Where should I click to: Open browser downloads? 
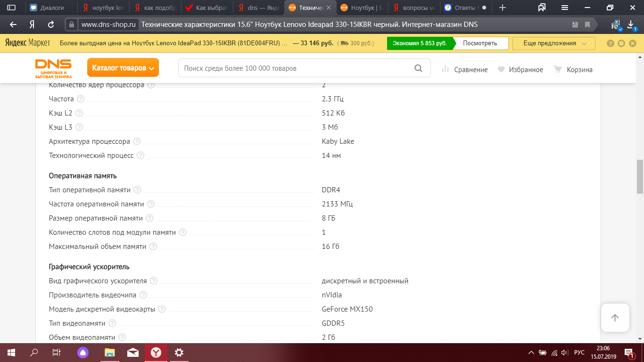pyautogui.click(x=631, y=25)
